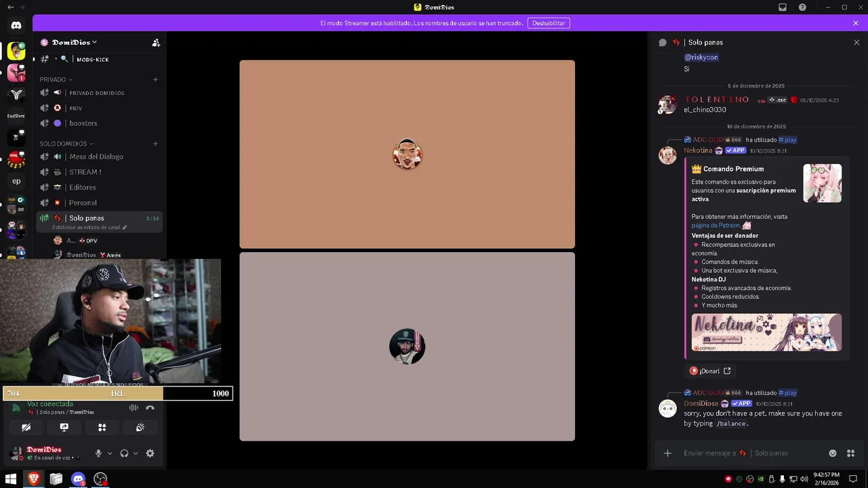Expand headphone output options arrow
This screenshot has height=488, width=868.
pyautogui.click(x=136, y=453)
